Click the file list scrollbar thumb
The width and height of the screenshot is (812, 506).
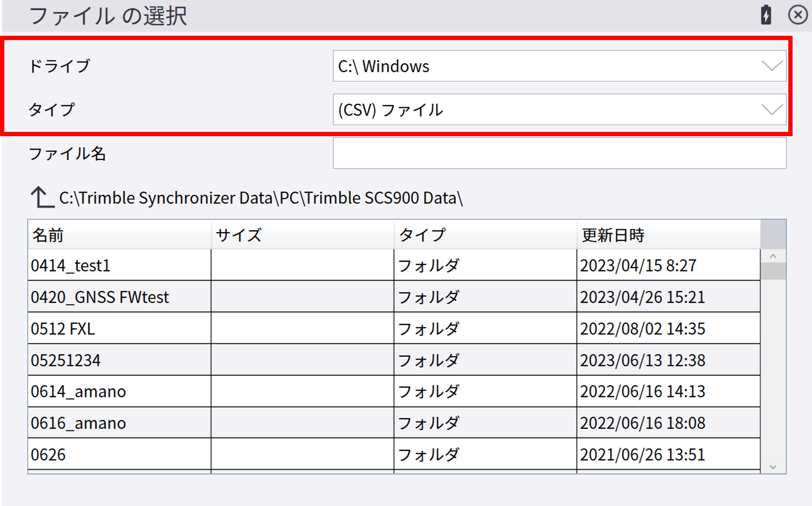coord(773,271)
